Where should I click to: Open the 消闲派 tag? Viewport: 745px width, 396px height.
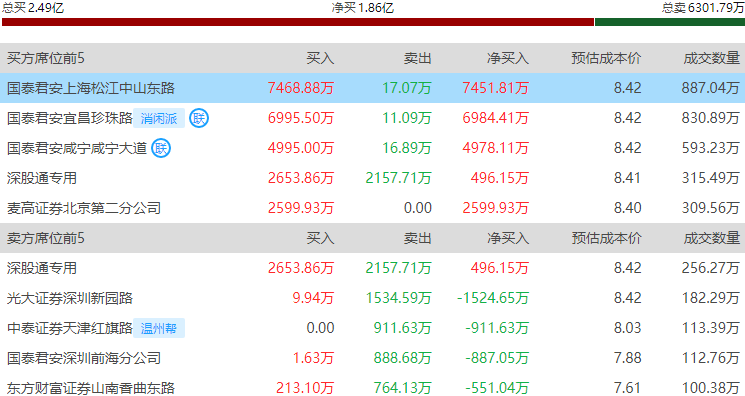(x=159, y=118)
